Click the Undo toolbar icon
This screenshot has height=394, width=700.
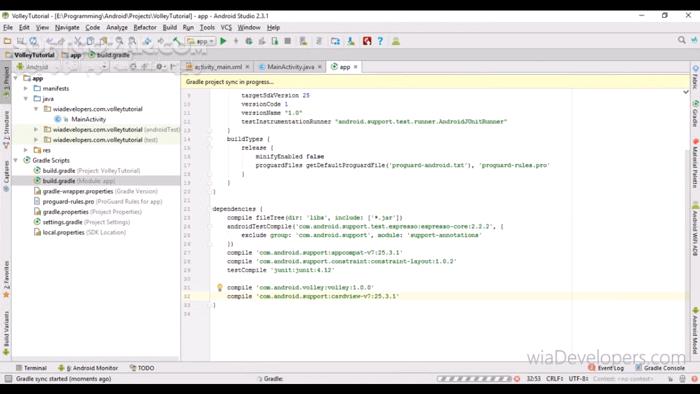[x=50, y=41]
